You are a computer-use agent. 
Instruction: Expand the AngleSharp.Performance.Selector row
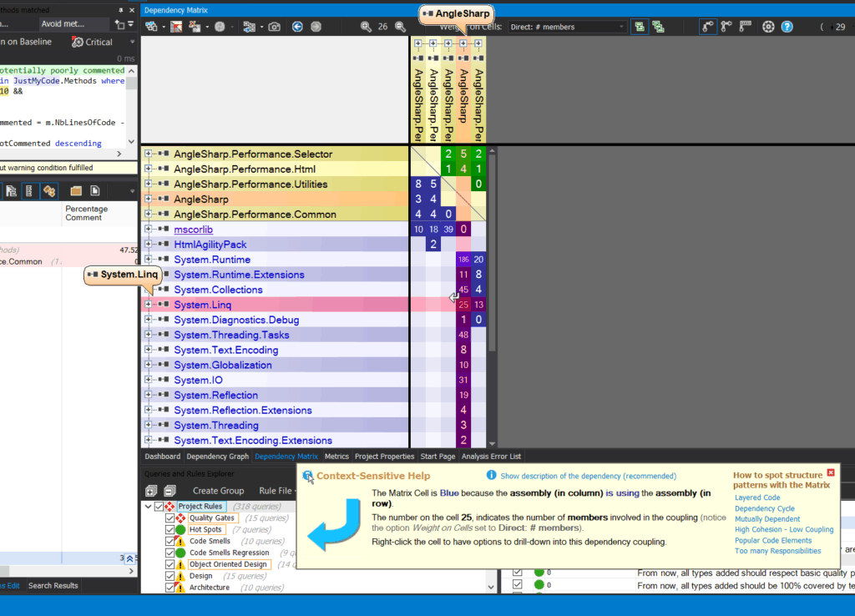148,154
